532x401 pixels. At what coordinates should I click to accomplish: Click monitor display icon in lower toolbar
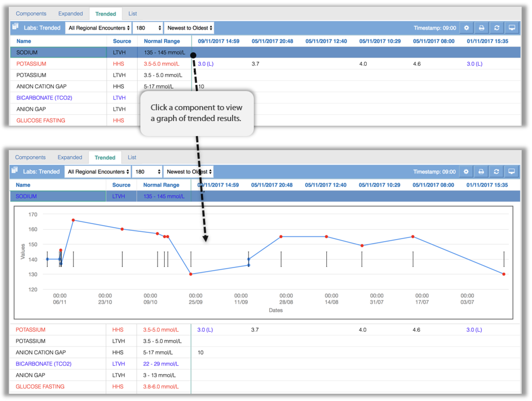tap(511, 172)
